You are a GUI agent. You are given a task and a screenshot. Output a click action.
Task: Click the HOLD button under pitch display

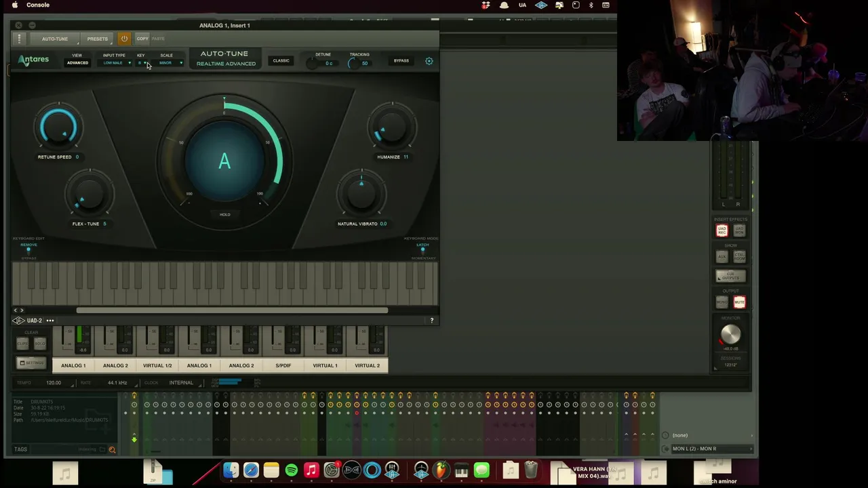(x=225, y=215)
